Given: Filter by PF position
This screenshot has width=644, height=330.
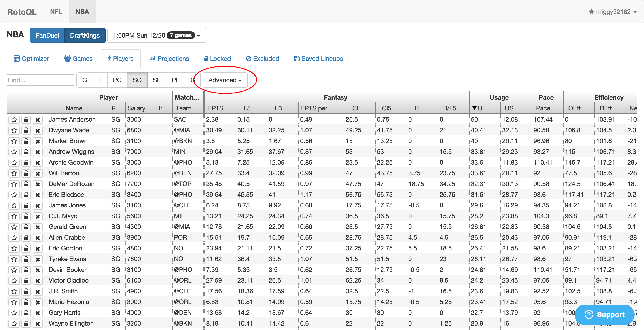Looking at the screenshot, I should click(176, 80).
